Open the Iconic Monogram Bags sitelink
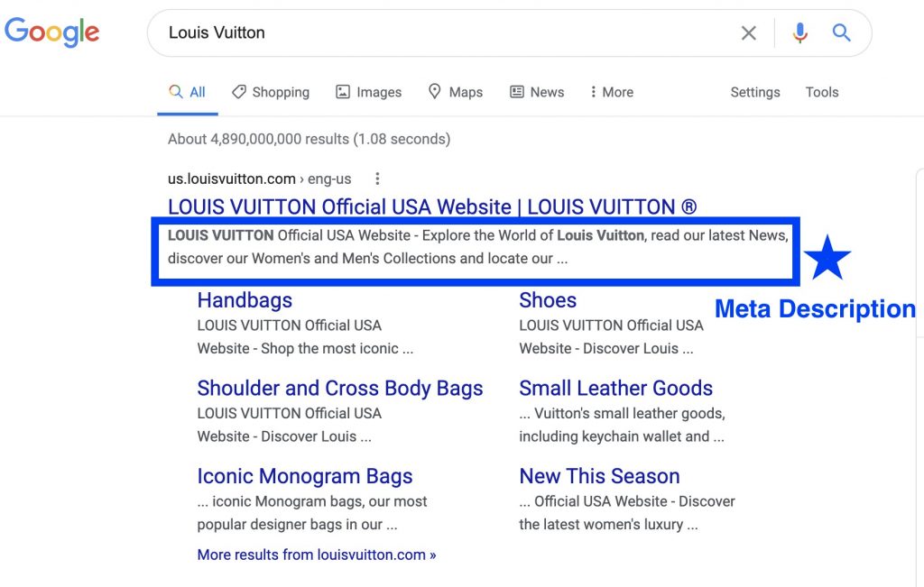924x587 pixels. pyautogui.click(x=305, y=476)
